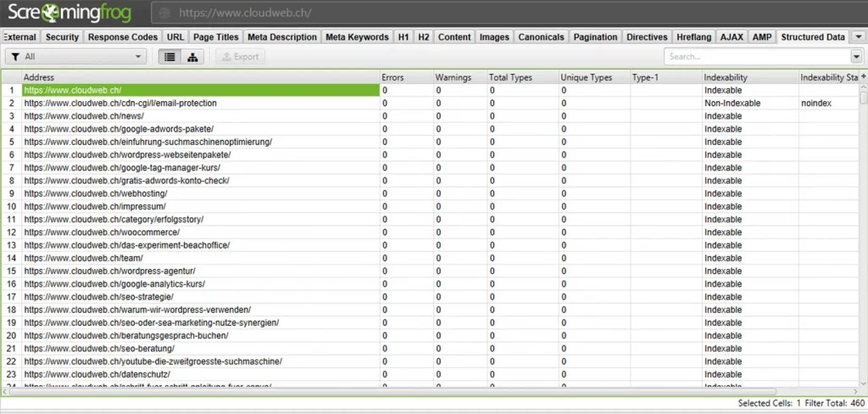Click the horizontal scrollbar right arrow

855,391
